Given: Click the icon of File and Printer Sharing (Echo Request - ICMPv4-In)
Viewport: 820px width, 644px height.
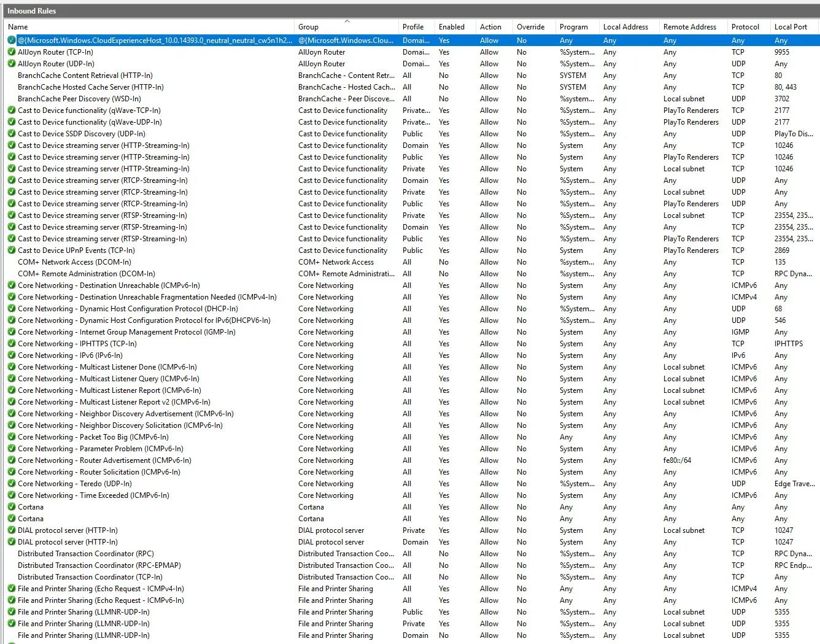Looking at the screenshot, I should tap(12, 589).
